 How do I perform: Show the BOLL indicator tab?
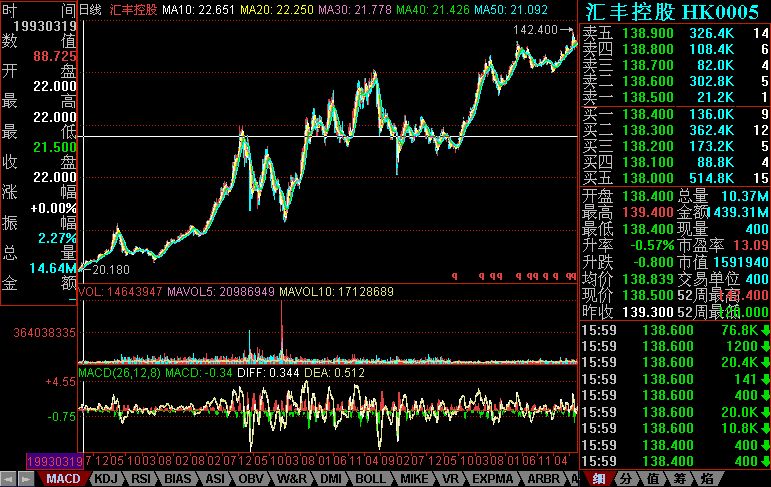click(370, 479)
